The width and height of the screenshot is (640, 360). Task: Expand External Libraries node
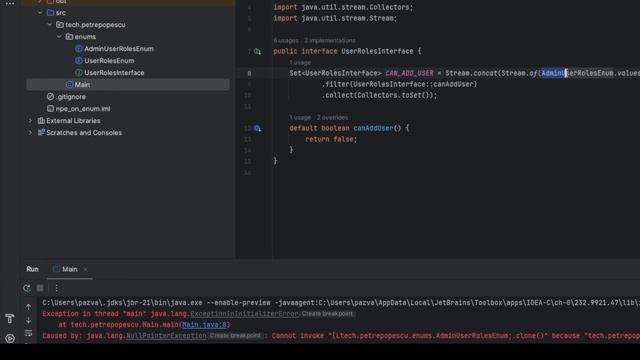pos(30,121)
